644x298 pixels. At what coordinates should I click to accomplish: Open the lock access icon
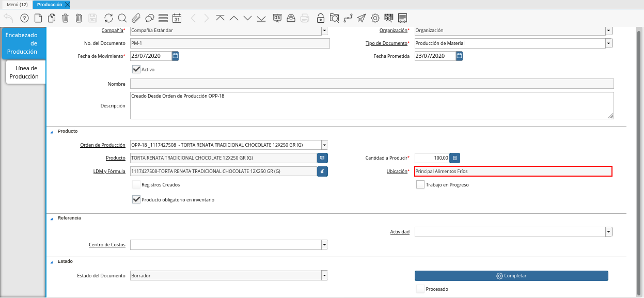[x=321, y=18]
